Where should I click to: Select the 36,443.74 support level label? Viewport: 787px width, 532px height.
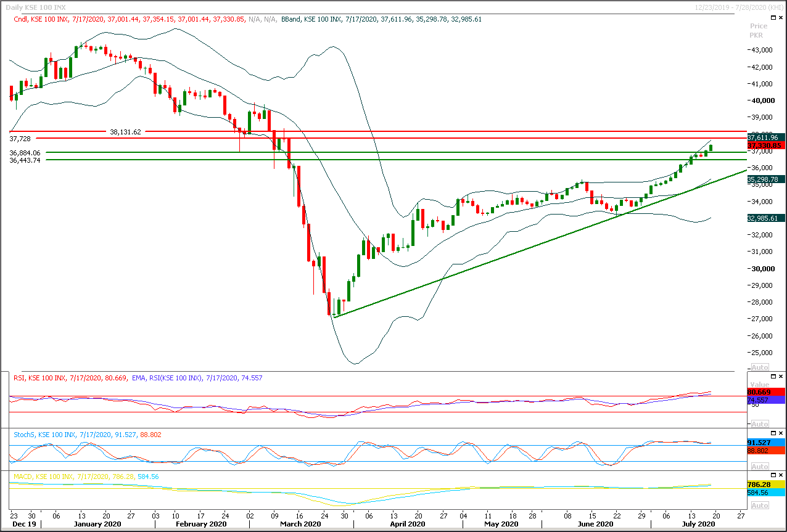(x=25, y=160)
